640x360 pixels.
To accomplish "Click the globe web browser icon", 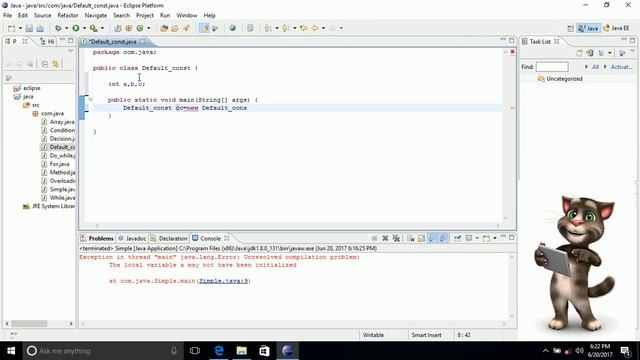I will (x=232, y=28).
